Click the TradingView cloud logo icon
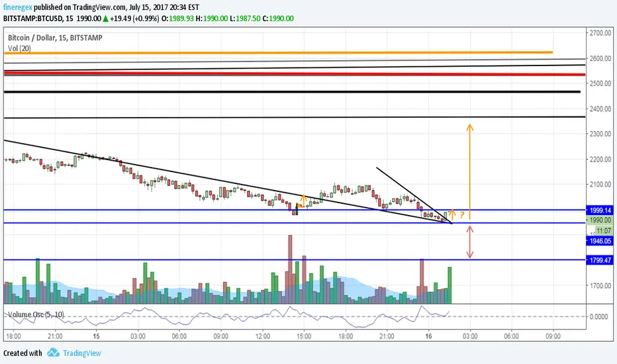Viewport: 617px width, 364px height. coord(53,353)
